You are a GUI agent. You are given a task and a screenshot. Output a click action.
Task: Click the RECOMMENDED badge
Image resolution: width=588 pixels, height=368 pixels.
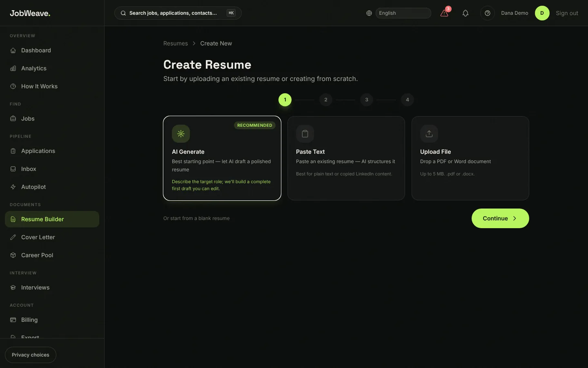(x=255, y=125)
